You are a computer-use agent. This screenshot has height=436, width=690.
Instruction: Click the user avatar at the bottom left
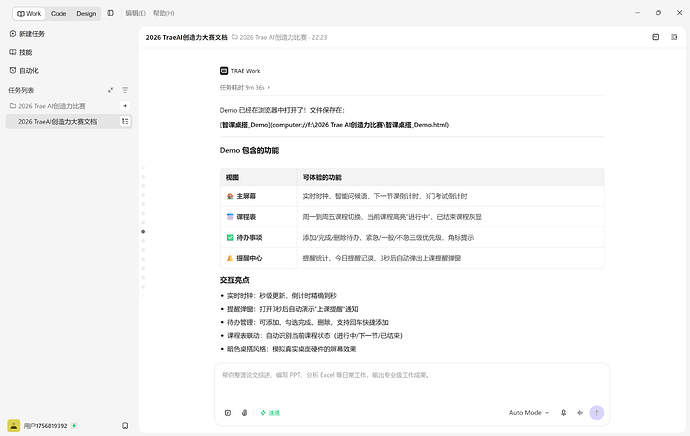click(14, 425)
